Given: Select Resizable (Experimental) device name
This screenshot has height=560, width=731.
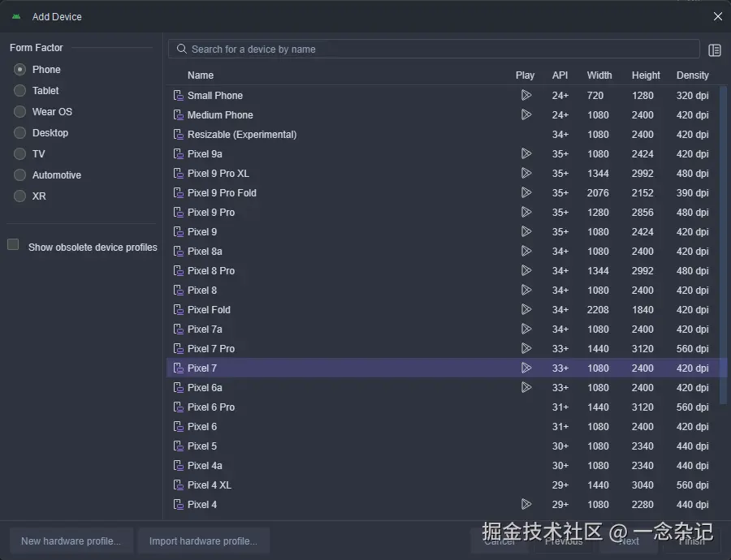Looking at the screenshot, I should tap(242, 135).
